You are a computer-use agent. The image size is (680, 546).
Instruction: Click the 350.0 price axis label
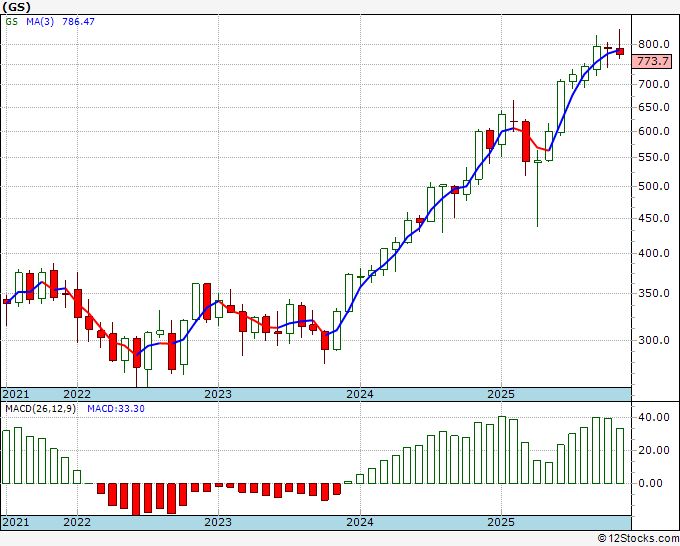(654, 293)
